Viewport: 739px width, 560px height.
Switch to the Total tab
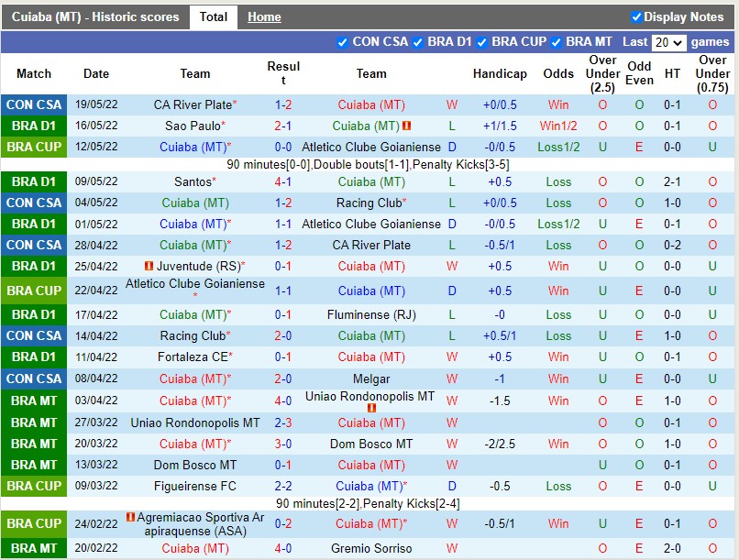214,16
